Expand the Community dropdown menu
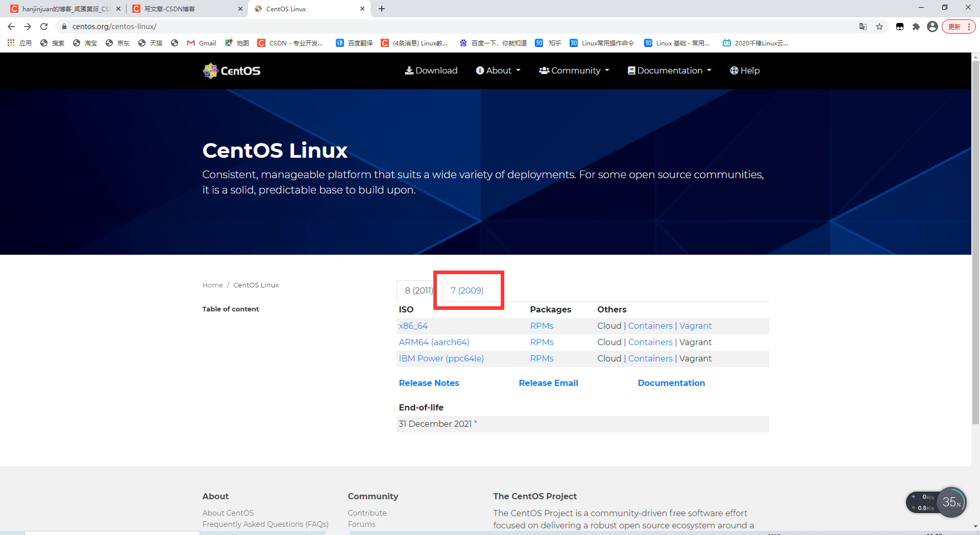Image resolution: width=980 pixels, height=535 pixels. pyautogui.click(x=574, y=70)
